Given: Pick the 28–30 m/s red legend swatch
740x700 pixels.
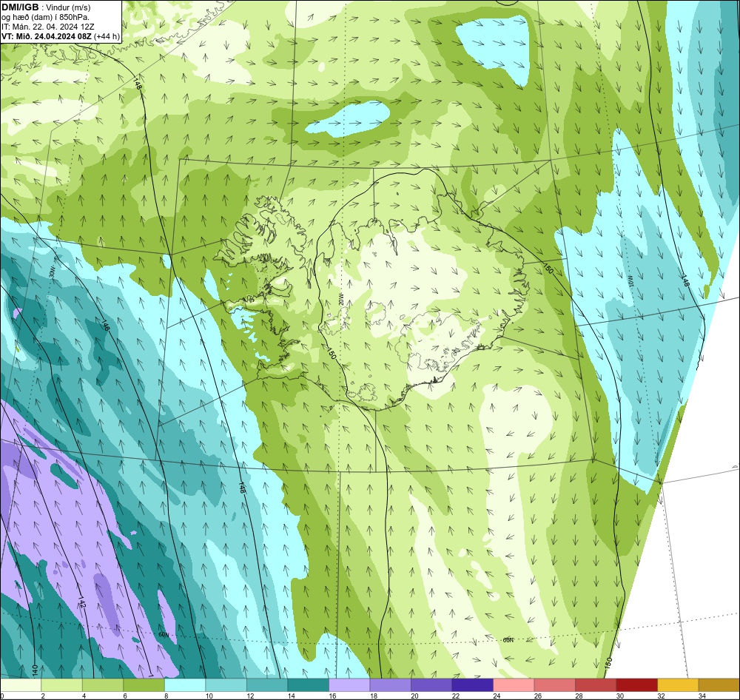Looking at the screenshot, I should [x=596, y=685].
